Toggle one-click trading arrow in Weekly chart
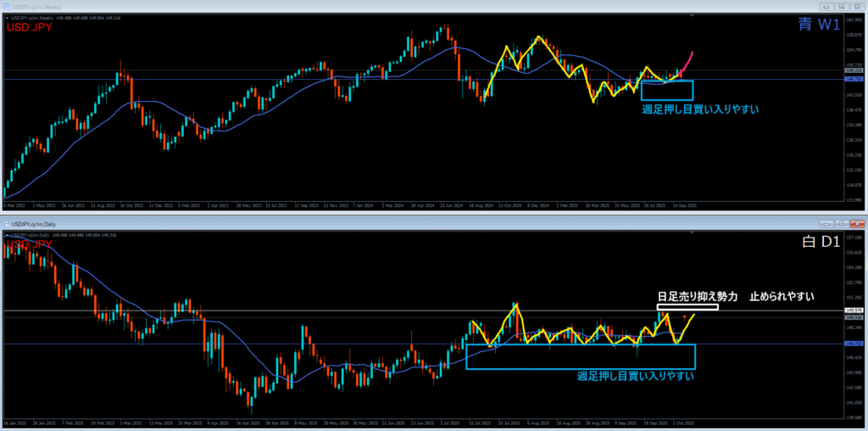This screenshot has width=868, height=431. pyautogui.click(x=7, y=18)
